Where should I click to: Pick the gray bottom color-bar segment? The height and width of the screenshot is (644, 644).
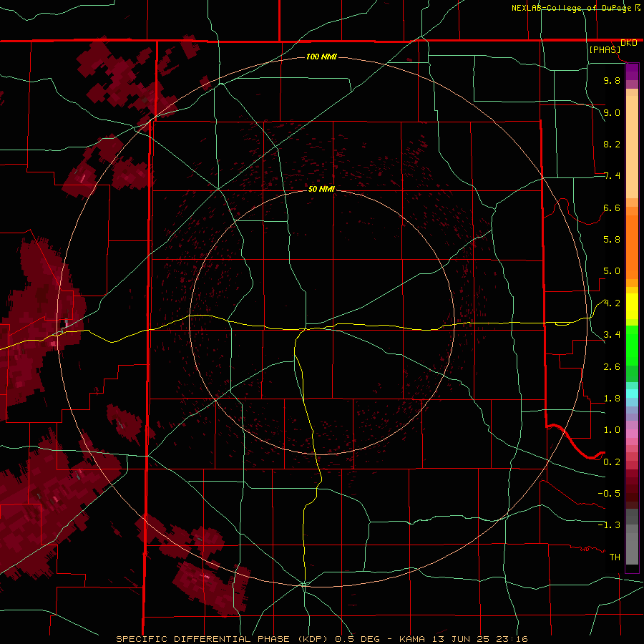[x=632, y=548]
